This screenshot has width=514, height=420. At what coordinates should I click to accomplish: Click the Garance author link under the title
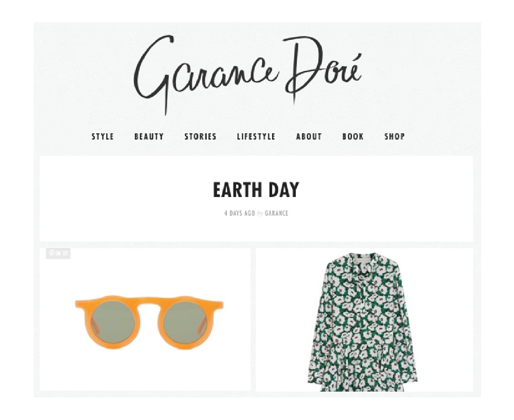click(x=276, y=213)
